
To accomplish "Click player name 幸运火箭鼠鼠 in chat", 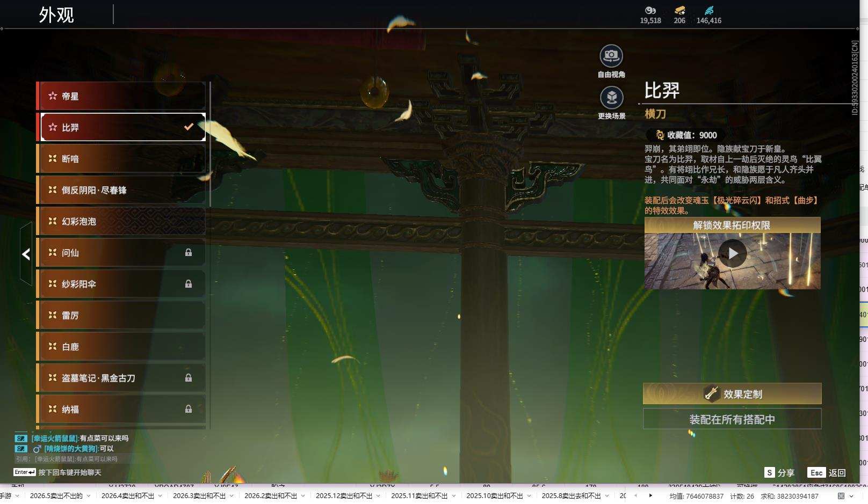I will (x=55, y=439).
